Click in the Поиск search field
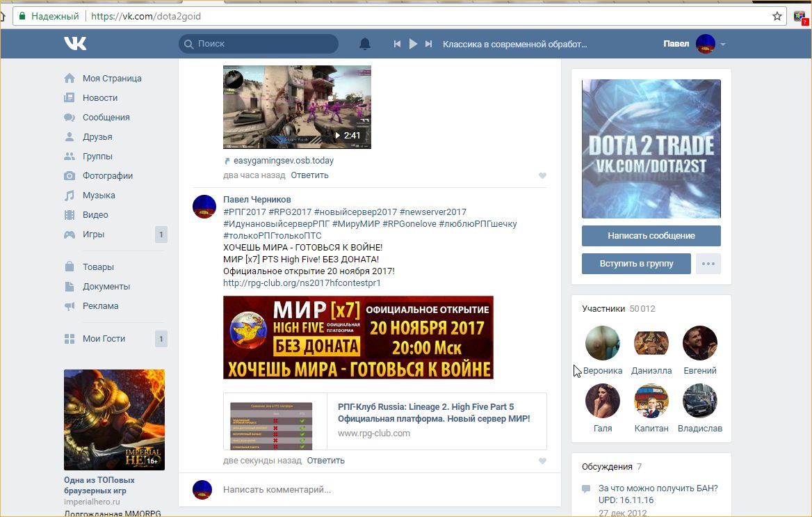This screenshot has height=517, width=812. pyautogui.click(x=259, y=44)
